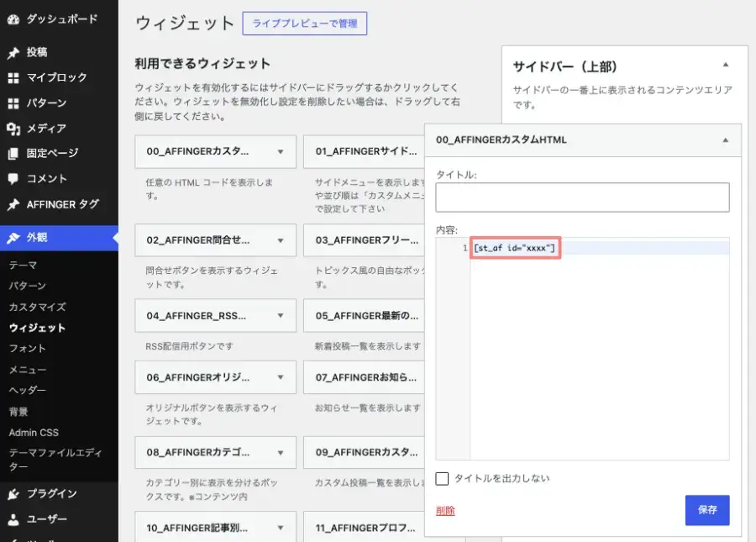Image resolution: width=756 pixels, height=542 pixels.
Task: Select the 05_AFFINGER最新の... widget
Action: [x=365, y=315]
